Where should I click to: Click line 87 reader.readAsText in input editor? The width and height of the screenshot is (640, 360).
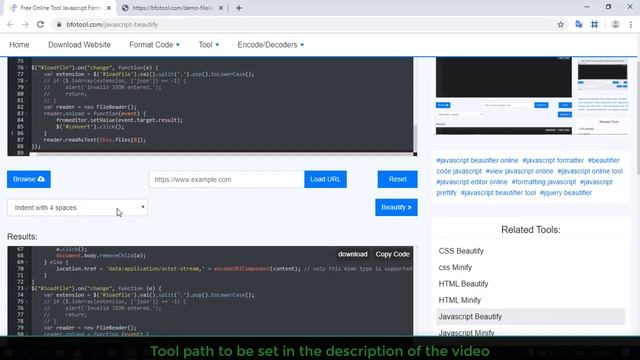(x=95, y=140)
